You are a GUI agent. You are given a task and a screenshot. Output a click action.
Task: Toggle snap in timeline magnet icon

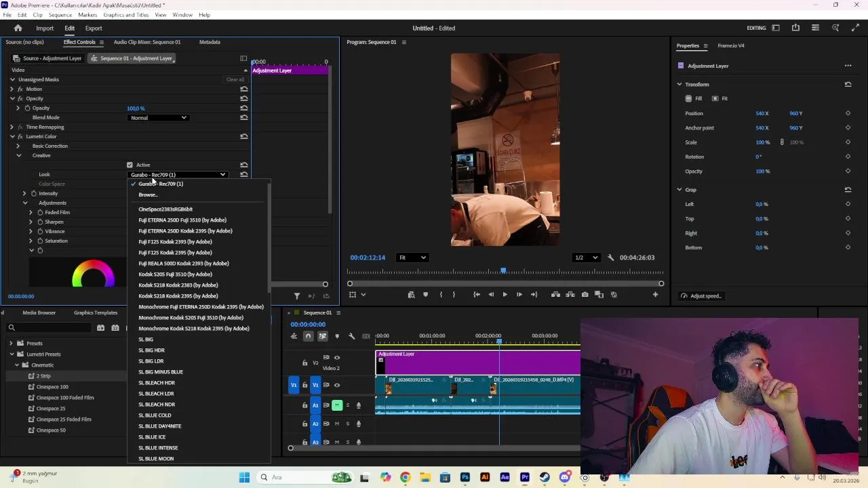click(308, 336)
